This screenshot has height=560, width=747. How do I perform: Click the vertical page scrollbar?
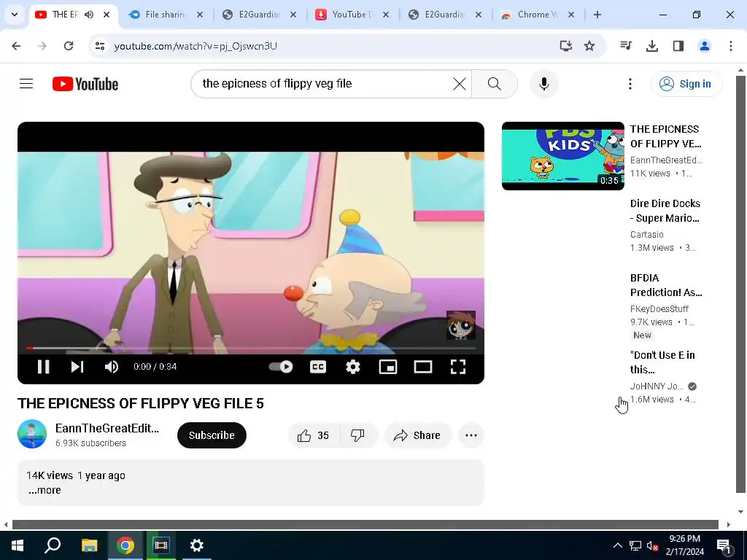741,284
